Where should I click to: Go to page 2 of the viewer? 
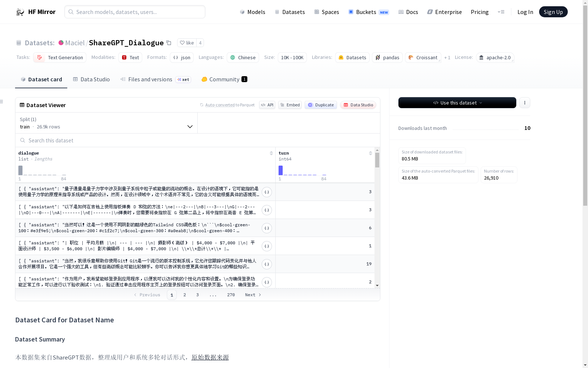[x=184, y=295]
